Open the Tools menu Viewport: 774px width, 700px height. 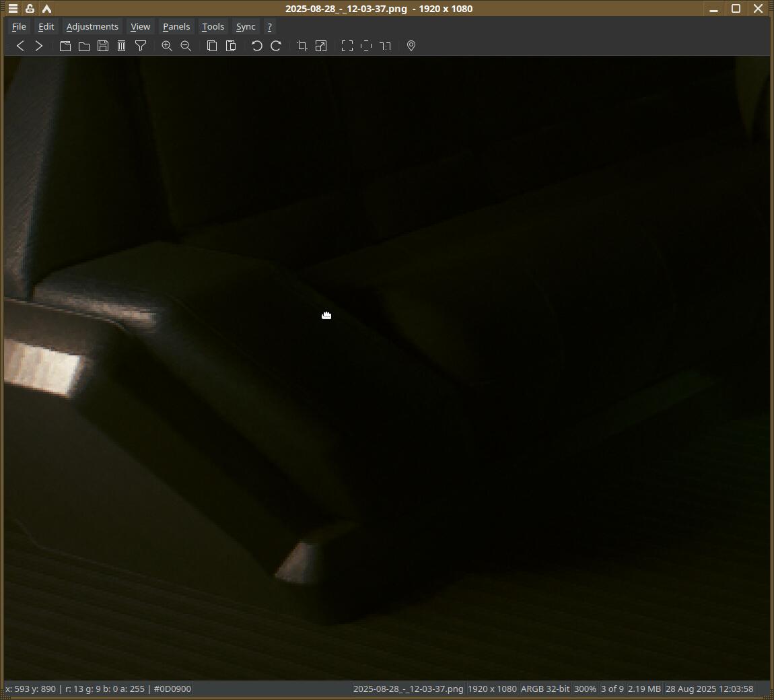coord(213,27)
